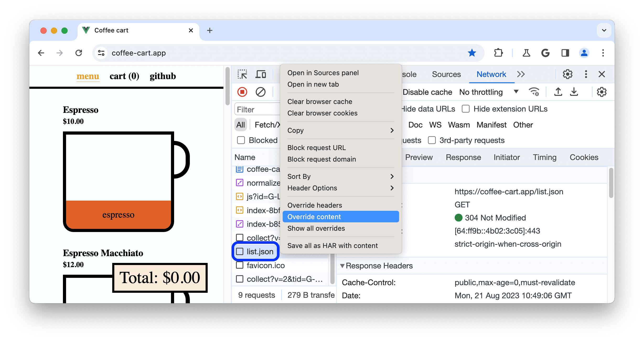Click the download icon in network panel
This screenshot has height=342, width=644.
[575, 92]
